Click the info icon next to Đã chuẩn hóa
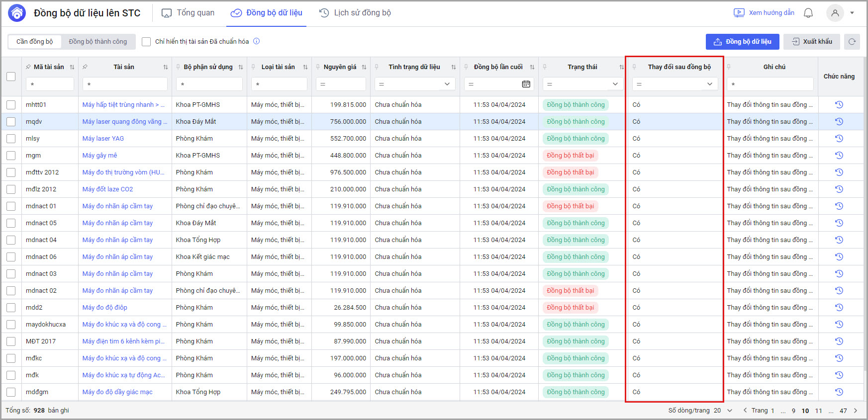Image resolution: width=868 pixels, height=420 pixels. pyautogui.click(x=257, y=41)
